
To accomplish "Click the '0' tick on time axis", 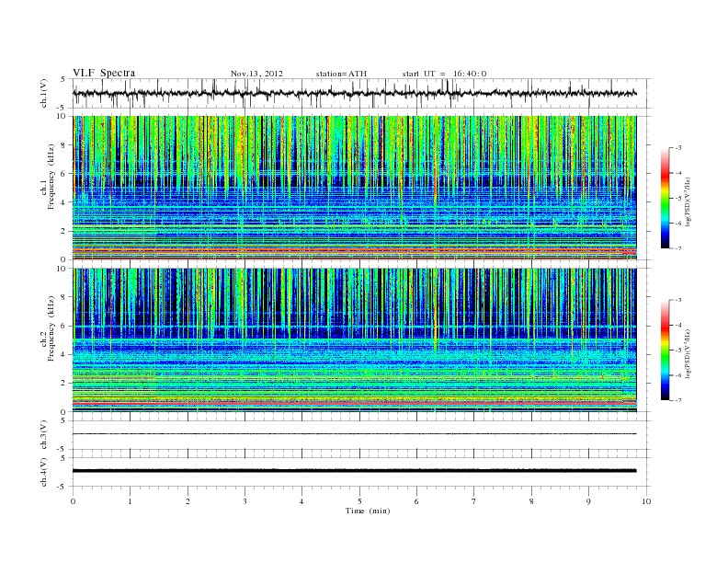I will [73, 501].
